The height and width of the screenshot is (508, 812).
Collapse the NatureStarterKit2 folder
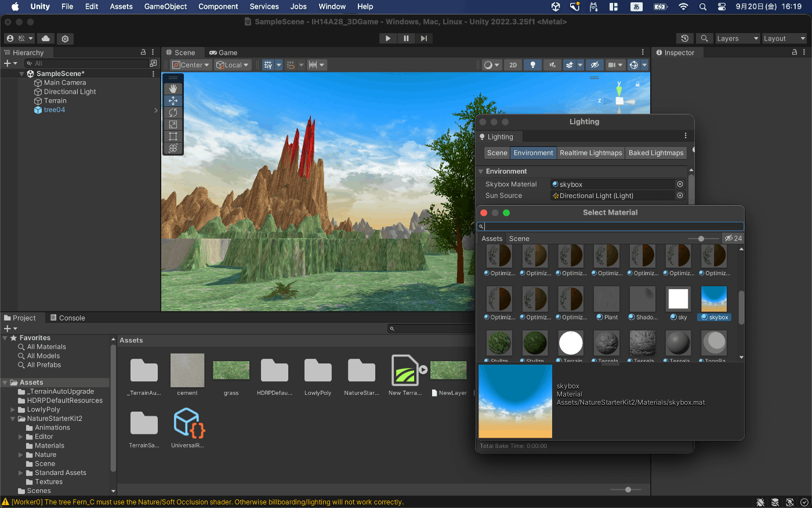tap(13, 419)
